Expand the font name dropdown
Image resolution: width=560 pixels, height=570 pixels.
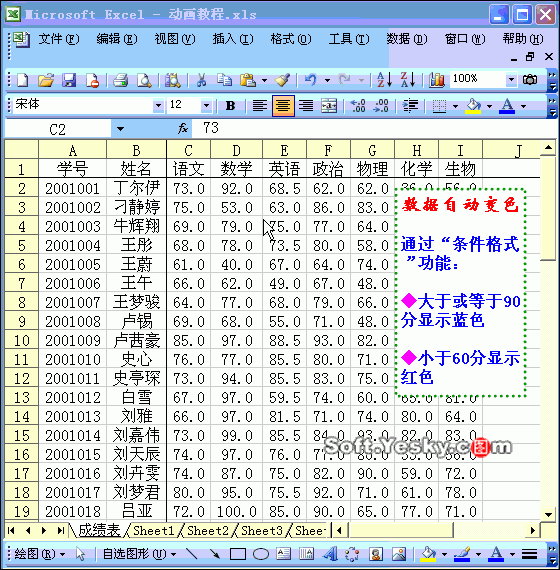pos(158,105)
